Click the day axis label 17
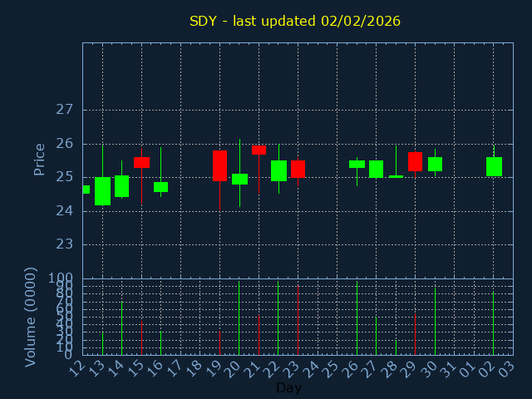 pos(175,369)
